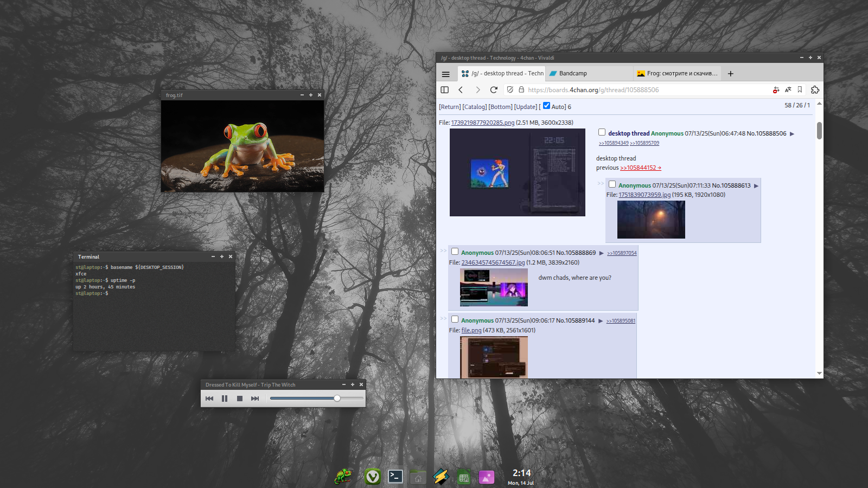Open the image viewer in the dock
The height and width of the screenshot is (488, 868).
pos(487,477)
